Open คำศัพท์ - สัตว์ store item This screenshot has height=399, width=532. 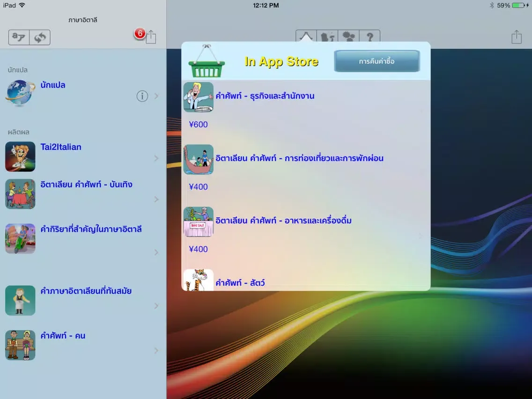click(240, 283)
